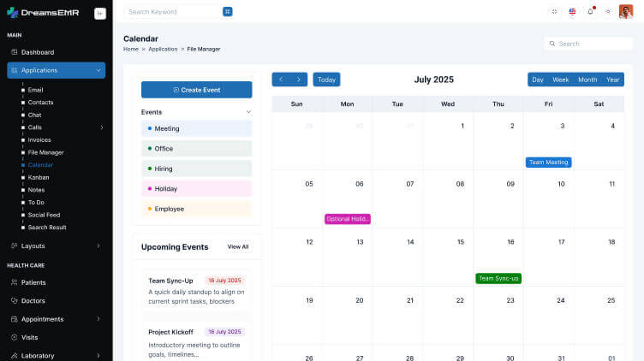Viewport: 644px width, 361px height.
Task: Open Search Result in the sidebar
Action: pyautogui.click(x=47, y=228)
